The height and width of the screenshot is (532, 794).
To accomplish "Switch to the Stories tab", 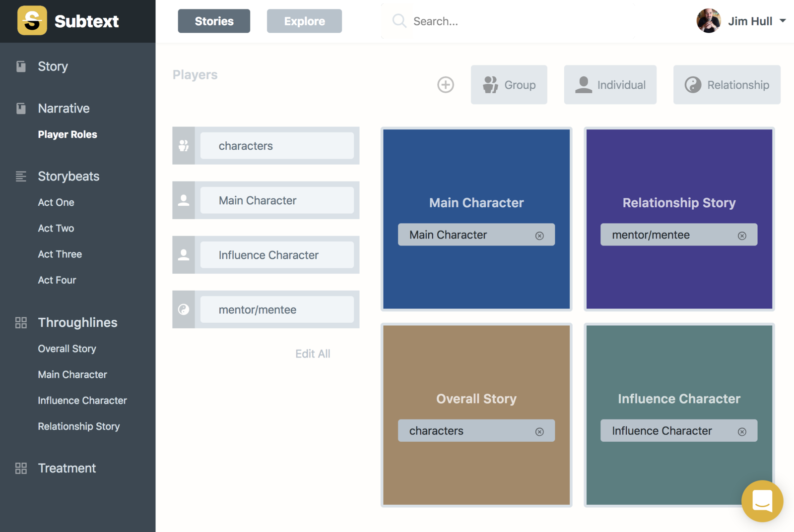I will point(214,21).
